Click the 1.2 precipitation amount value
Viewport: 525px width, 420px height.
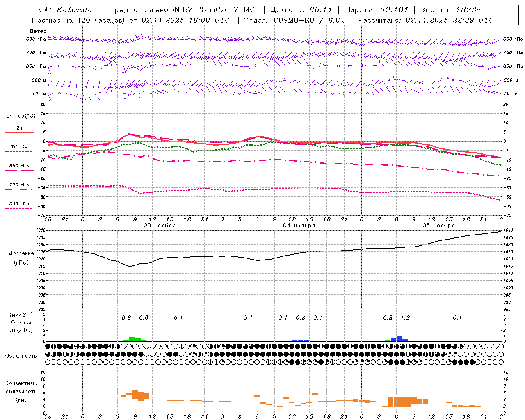[x=405, y=317]
